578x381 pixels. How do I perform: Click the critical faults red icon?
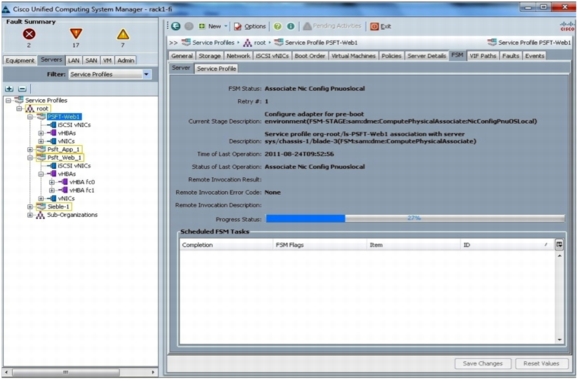(29, 34)
